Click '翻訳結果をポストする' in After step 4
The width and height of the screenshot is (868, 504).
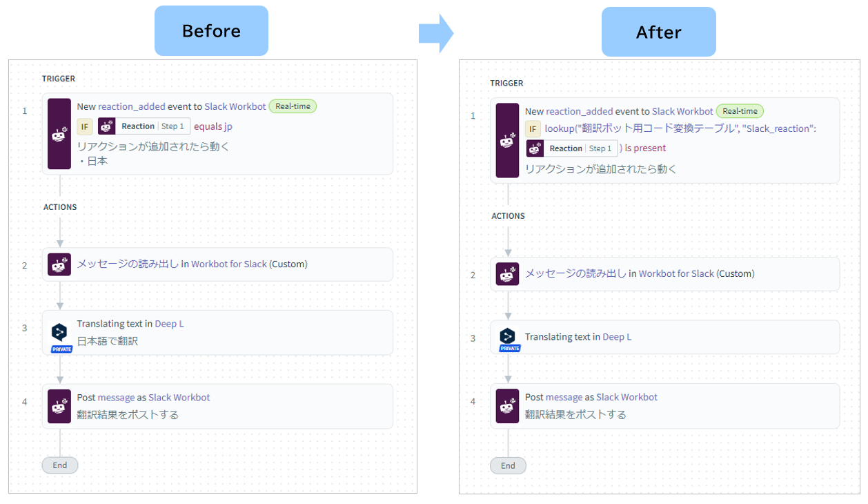click(x=575, y=415)
